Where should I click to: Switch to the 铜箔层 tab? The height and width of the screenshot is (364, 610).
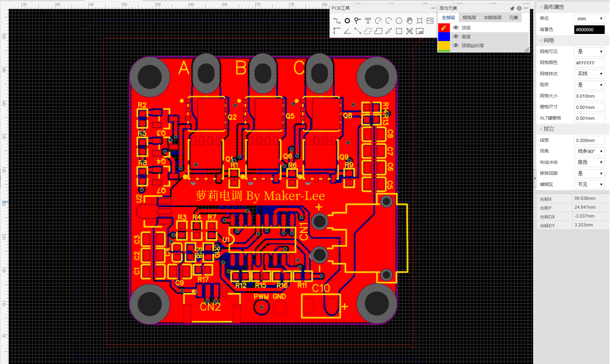(x=469, y=18)
